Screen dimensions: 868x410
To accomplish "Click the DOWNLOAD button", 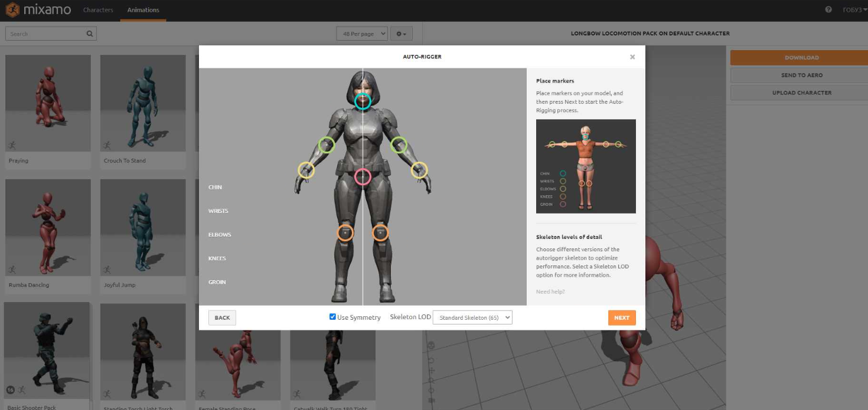I will point(801,58).
